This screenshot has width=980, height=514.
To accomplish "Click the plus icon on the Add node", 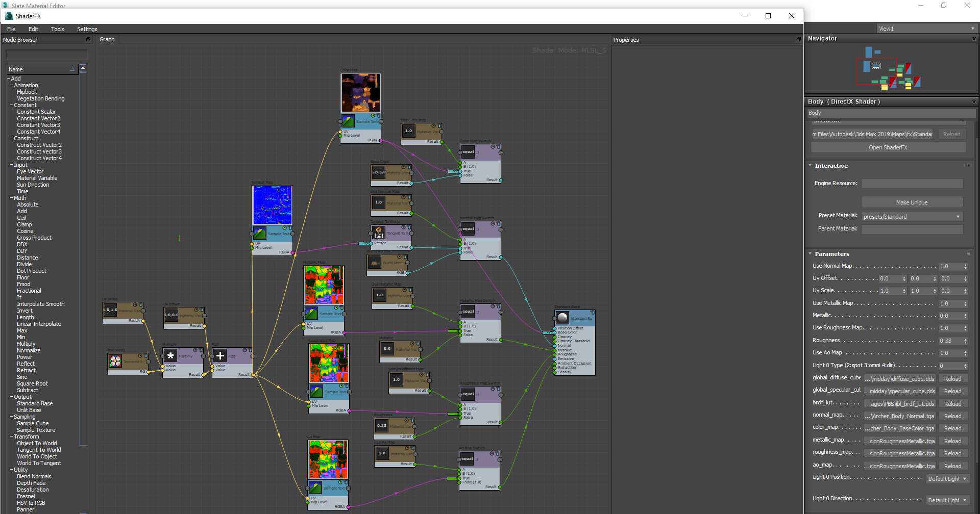I will click(220, 356).
